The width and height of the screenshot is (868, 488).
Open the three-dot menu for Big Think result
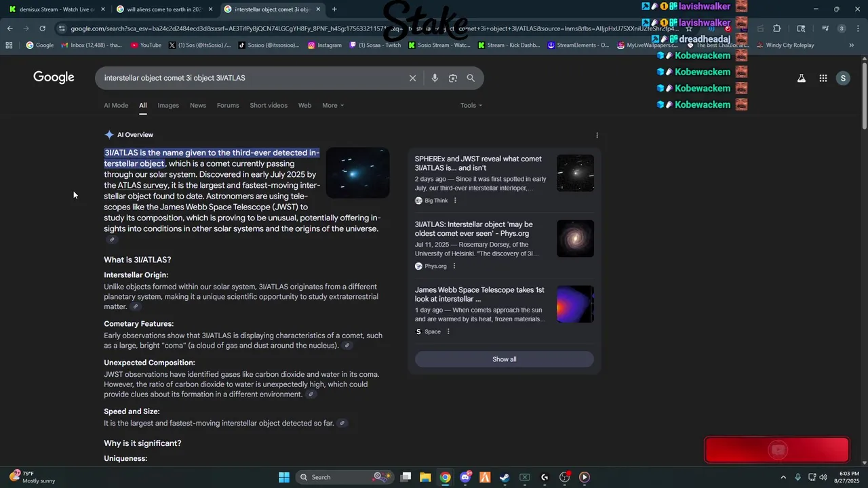click(x=455, y=201)
